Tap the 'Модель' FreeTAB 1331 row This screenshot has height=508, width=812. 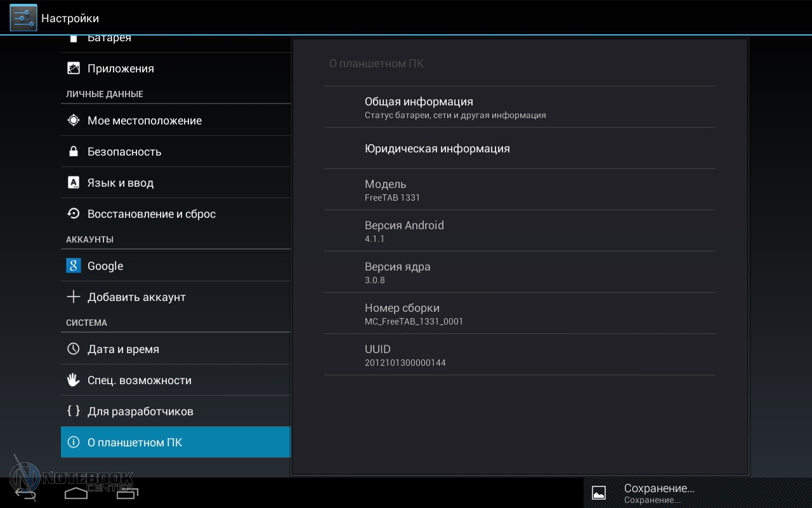click(x=519, y=190)
